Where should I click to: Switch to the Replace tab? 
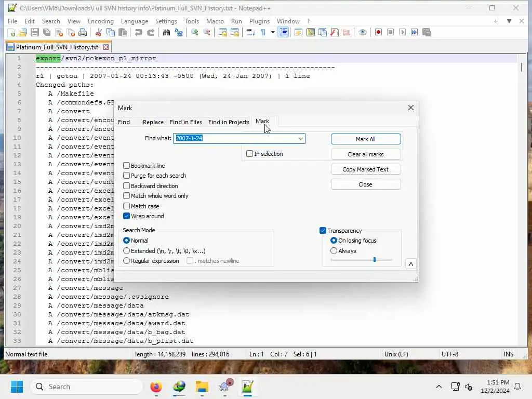coord(153,122)
